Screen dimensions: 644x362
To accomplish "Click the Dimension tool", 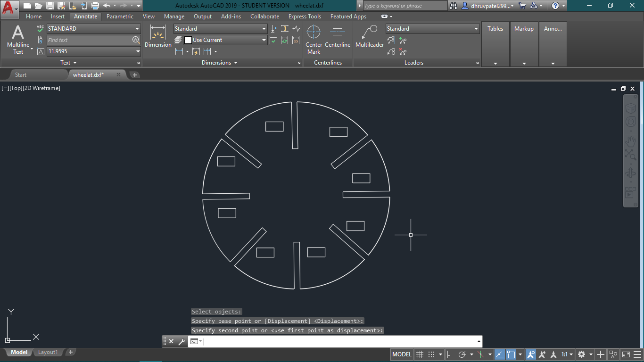I will (x=158, y=36).
